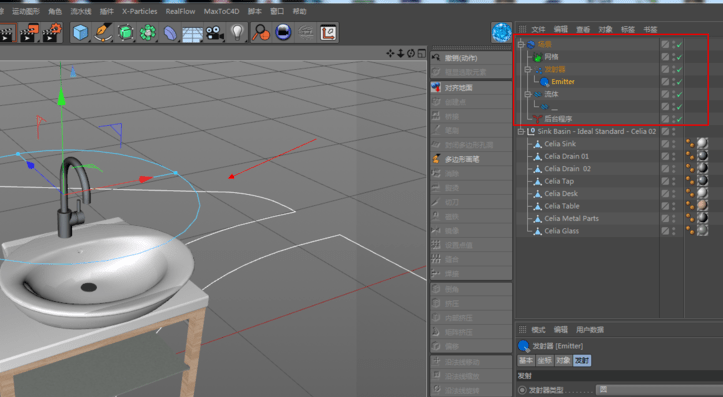The width and height of the screenshot is (723, 397).
Task: Toggle the green checkmark on Emitter row
Action: 680,82
